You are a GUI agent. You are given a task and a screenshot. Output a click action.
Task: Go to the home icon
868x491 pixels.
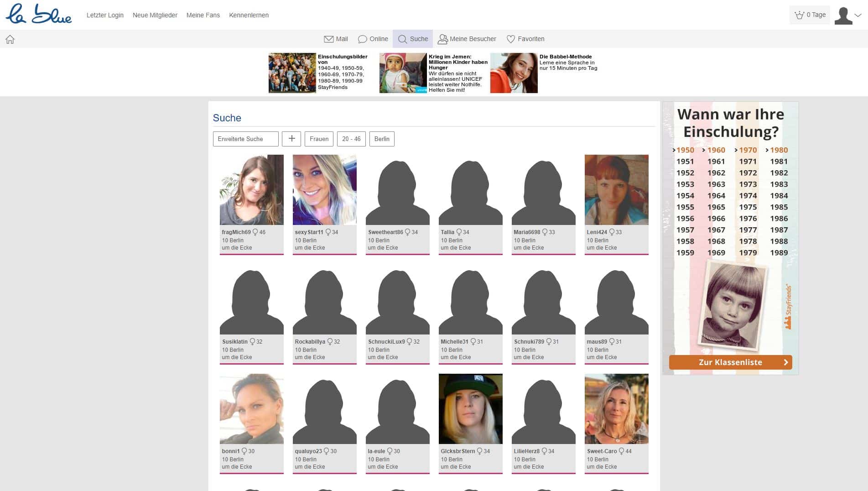point(10,39)
